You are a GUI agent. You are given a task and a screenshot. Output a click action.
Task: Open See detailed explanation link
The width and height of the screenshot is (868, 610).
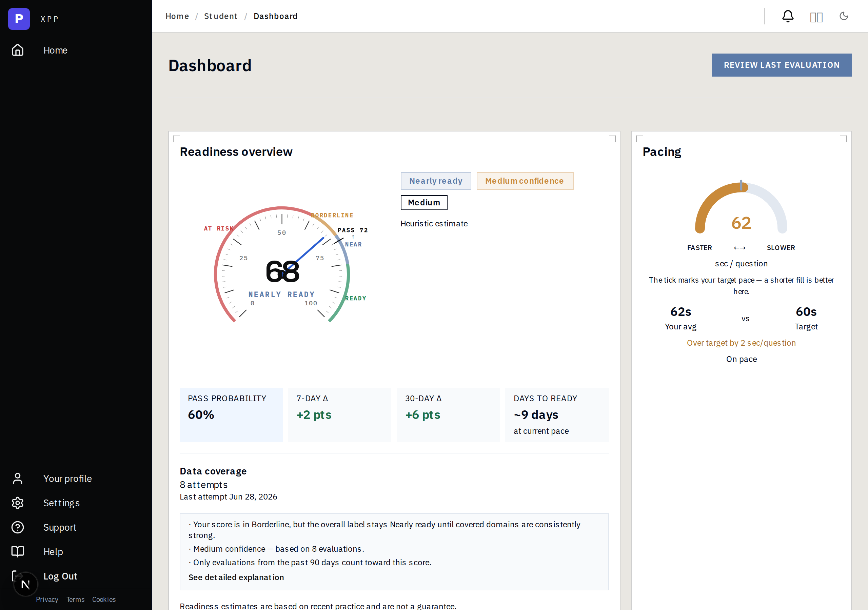[x=236, y=577]
